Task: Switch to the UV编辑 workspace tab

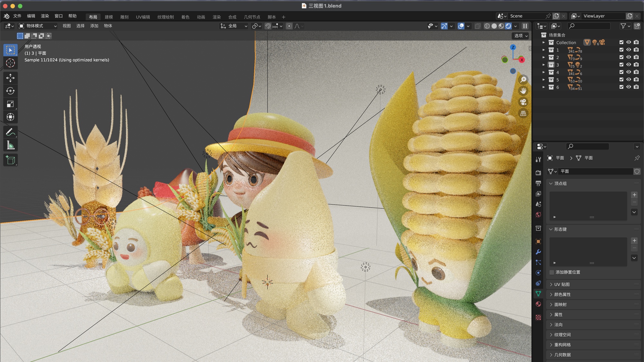Action: pyautogui.click(x=143, y=17)
